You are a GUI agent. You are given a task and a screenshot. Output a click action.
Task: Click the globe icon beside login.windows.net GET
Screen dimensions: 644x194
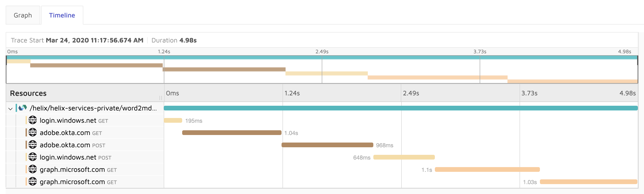(33, 120)
